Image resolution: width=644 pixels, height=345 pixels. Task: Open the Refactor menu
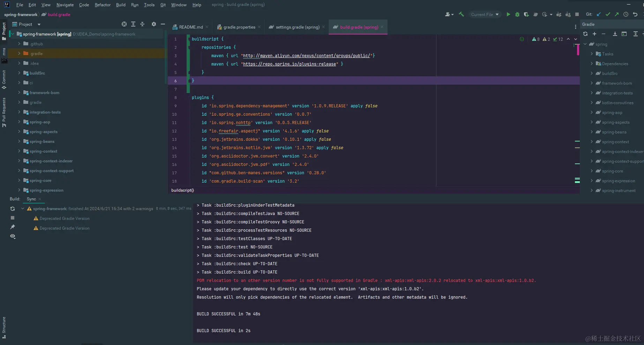coord(103,5)
